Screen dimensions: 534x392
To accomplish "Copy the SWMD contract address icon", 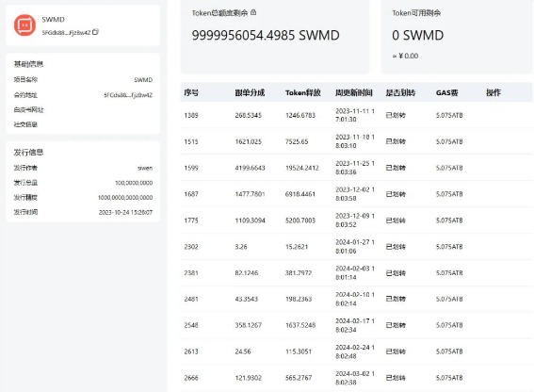I will [95, 32].
